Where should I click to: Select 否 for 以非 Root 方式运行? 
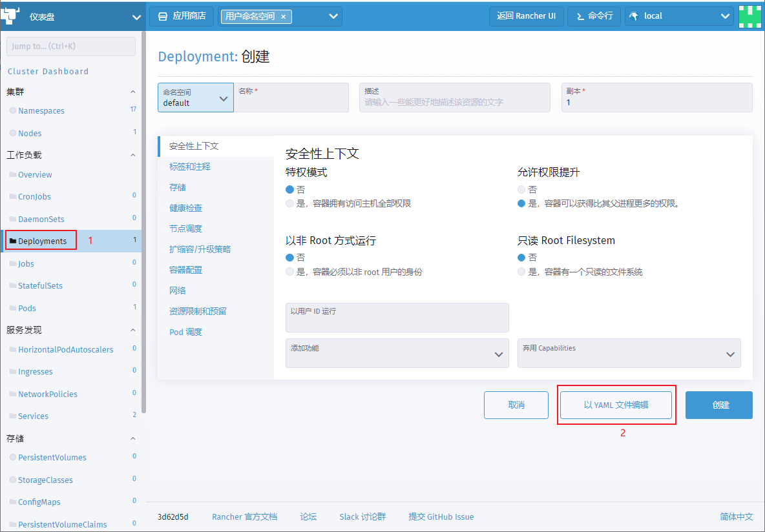290,257
